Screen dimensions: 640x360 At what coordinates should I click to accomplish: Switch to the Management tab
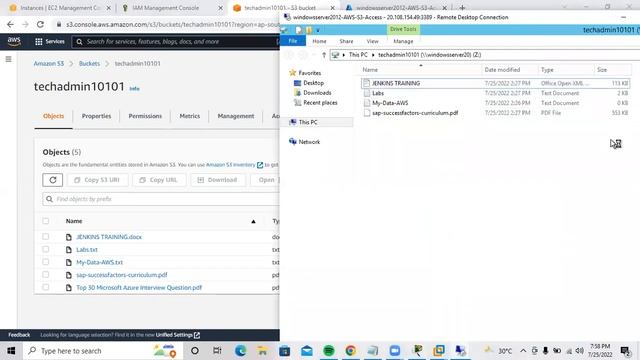tap(236, 116)
